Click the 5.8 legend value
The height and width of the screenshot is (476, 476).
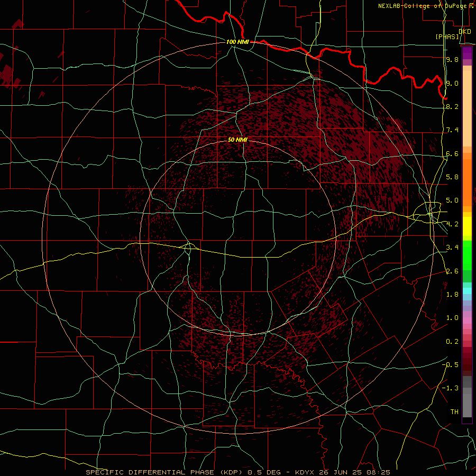tap(452, 177)
